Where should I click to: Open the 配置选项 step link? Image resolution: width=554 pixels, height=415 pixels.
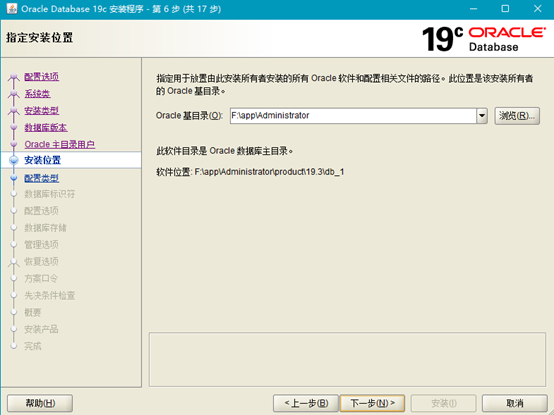[42, 77]
